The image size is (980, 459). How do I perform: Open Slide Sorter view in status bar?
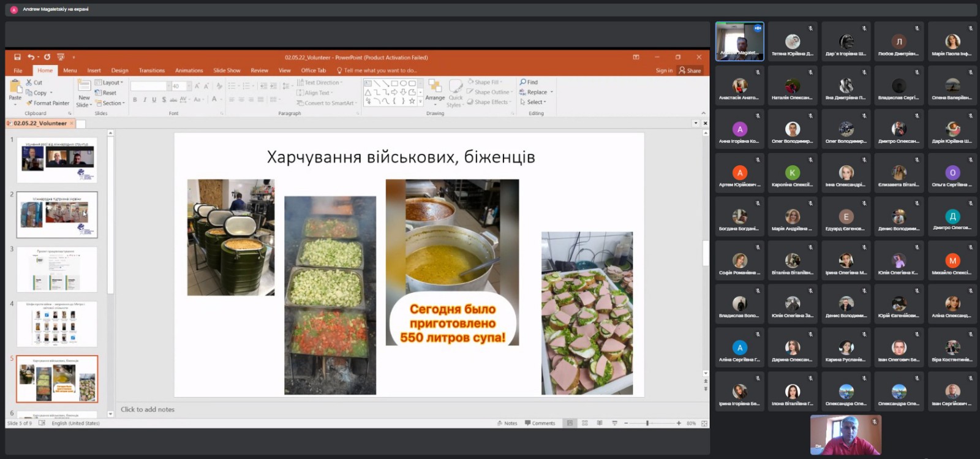tap(585, 423)
